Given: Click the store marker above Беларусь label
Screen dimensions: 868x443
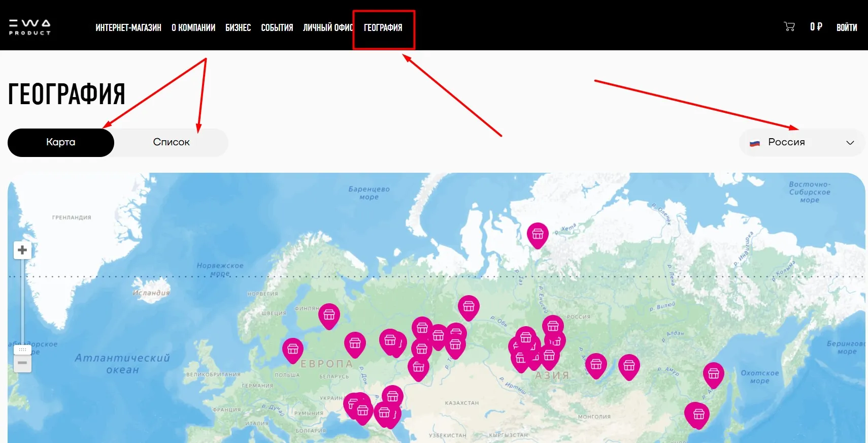Looking at the screenshot, I should click(355, 344).
